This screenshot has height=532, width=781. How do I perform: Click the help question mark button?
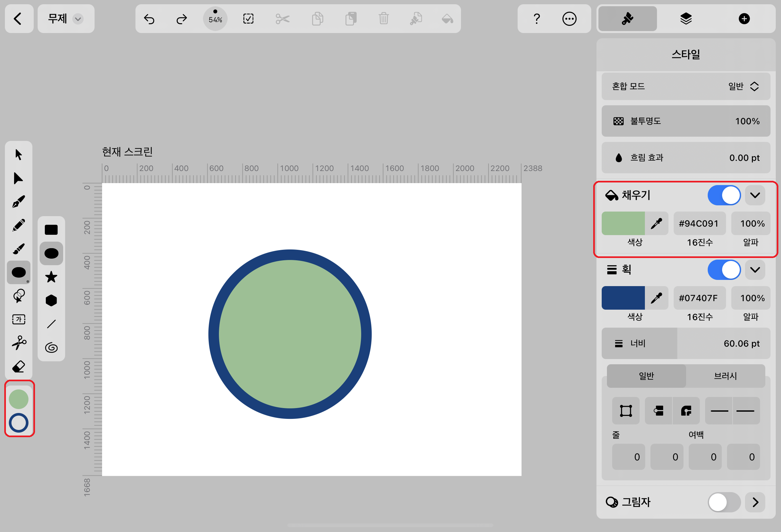[x=537, y=19]
